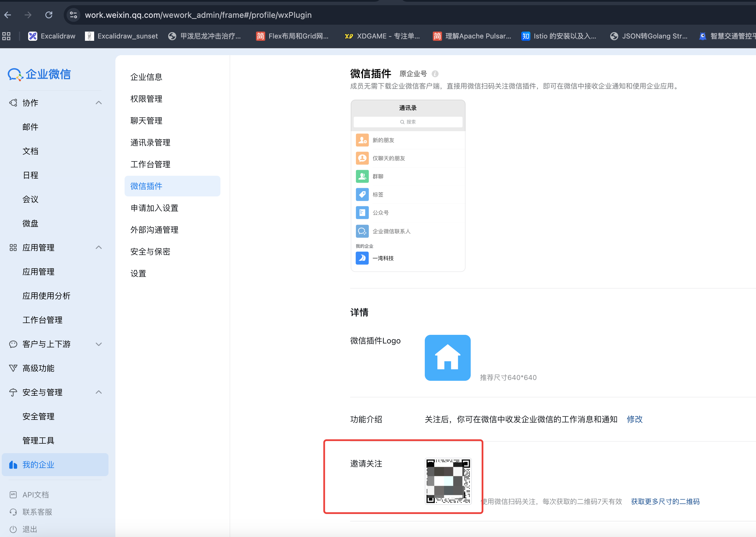Click the 修改 link for 功能介绍
The width and height of the screenshot is (756, 537).
tap(634, 419)
